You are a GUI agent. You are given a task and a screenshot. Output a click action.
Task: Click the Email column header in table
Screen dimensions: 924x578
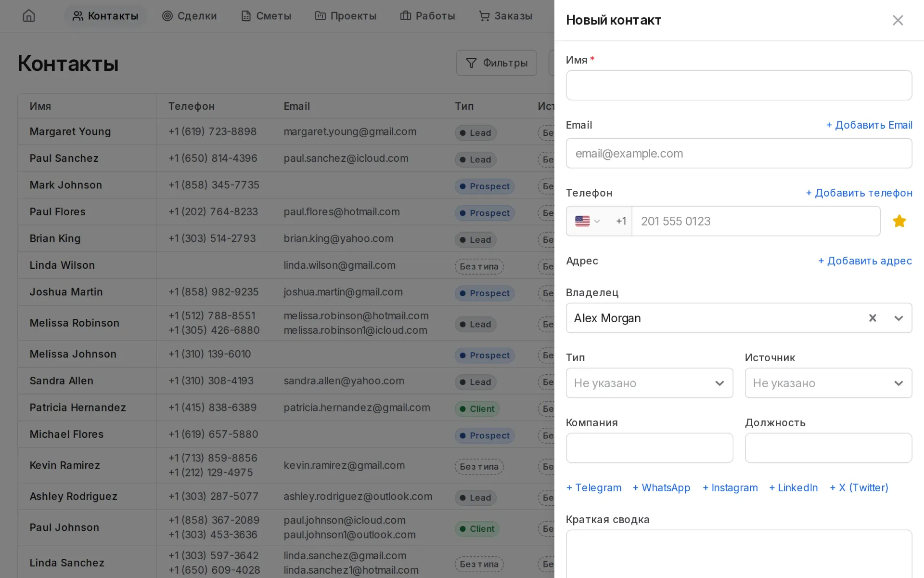click(x=296, y=106)
